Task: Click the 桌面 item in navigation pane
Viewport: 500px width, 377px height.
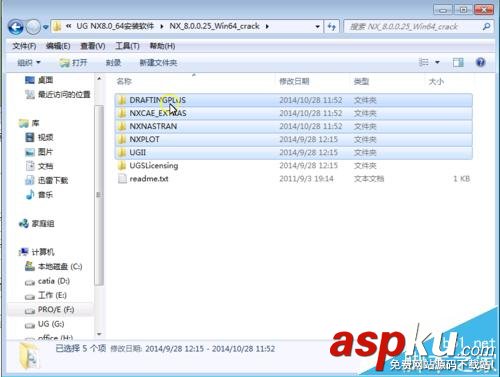Action: pos(39,80)
